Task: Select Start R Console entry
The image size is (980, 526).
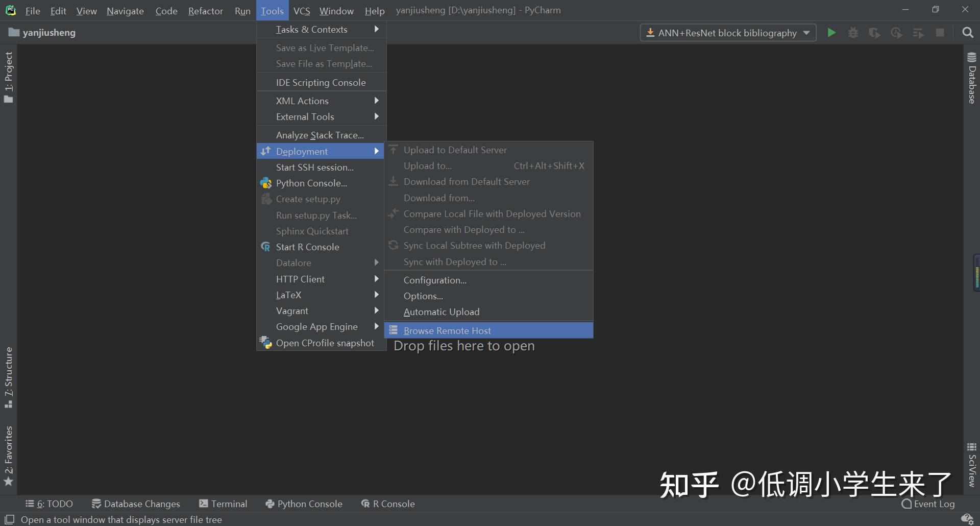Action: click(321, 247)
